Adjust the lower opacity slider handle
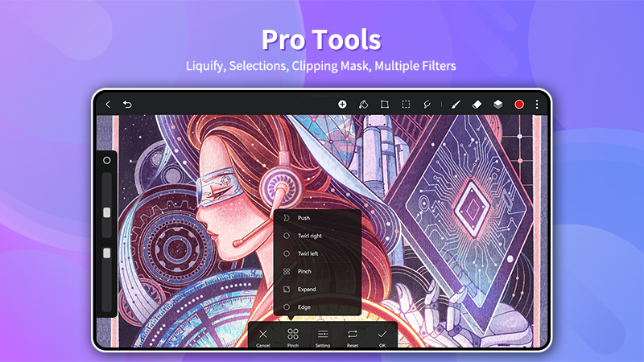 click(x=107, y=253)
